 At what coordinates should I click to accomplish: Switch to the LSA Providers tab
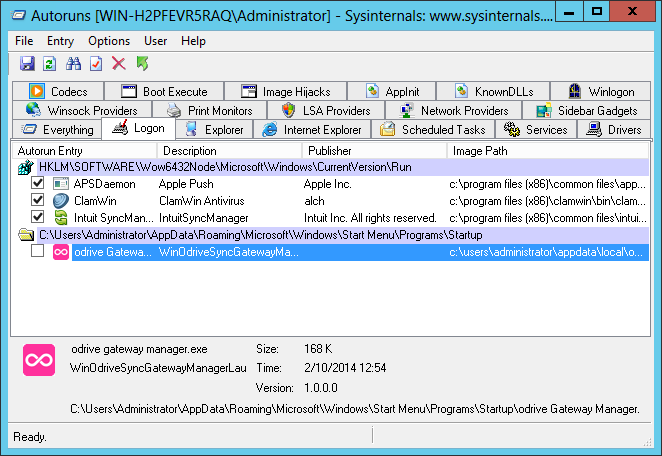pos(326,110)
